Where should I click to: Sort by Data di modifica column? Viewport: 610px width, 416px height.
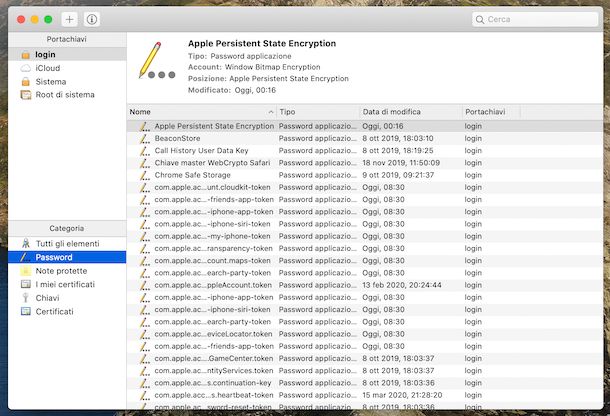(x=411, y=112)
